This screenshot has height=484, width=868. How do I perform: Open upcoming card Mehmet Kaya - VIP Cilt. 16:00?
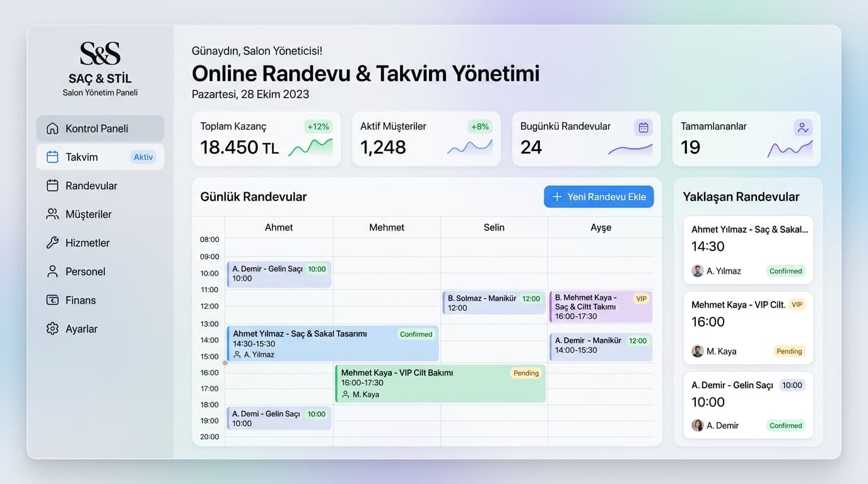coord(748,328)
